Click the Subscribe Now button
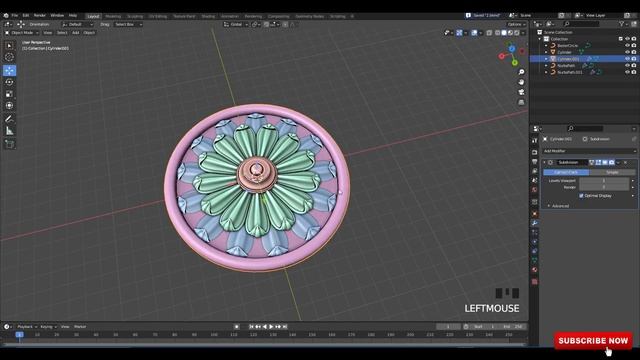The height and width of the screenshot is (360, 640). (x=593, y=340)
